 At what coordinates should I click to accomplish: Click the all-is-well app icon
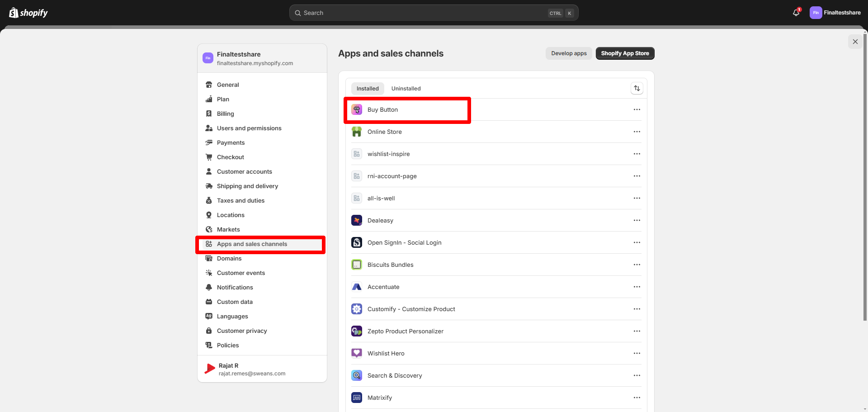click(357, 198)
